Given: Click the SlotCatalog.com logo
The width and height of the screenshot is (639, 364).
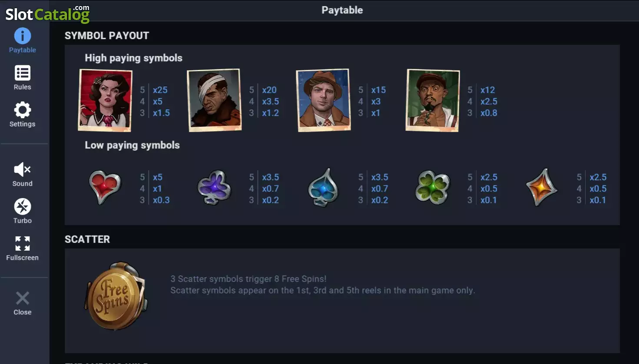Looking at the screenshot, I should tap(47, 14).
